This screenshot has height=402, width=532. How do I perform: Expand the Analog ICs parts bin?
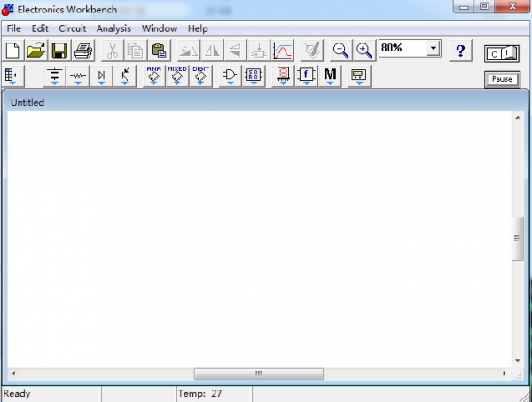point(153,76)
